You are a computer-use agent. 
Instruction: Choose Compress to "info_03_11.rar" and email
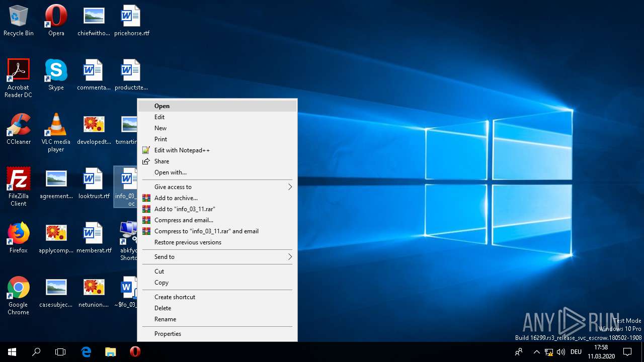click(217, 231)
